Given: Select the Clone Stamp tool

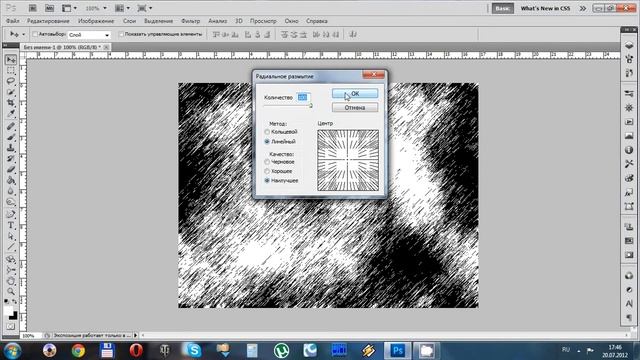Looking at the screenshot, I should [11, 148].
